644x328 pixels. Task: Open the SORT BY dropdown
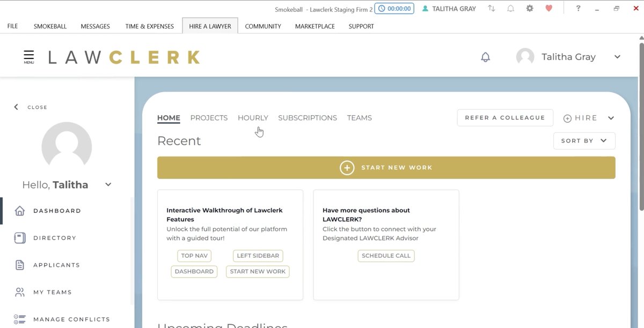(x=584, y=140)
